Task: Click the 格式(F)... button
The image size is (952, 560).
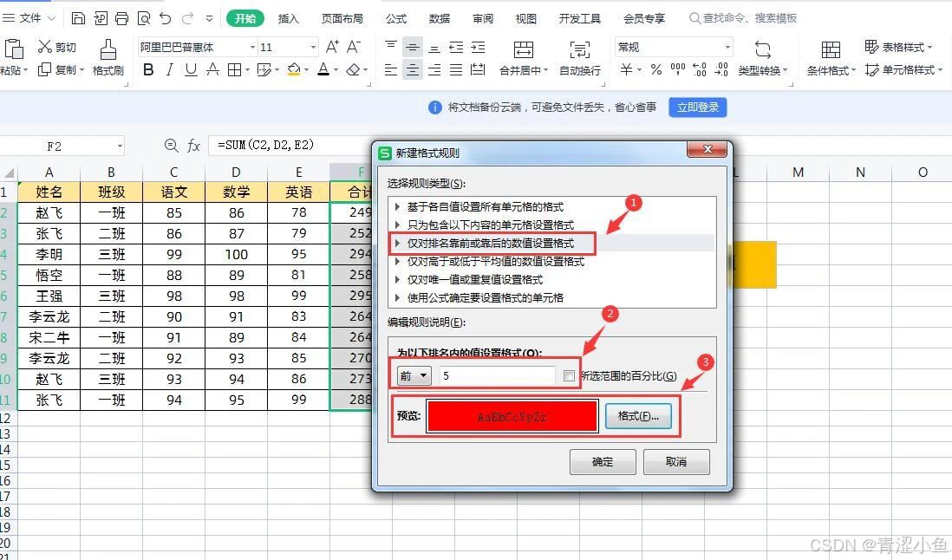Action: [x=638, y=416]
